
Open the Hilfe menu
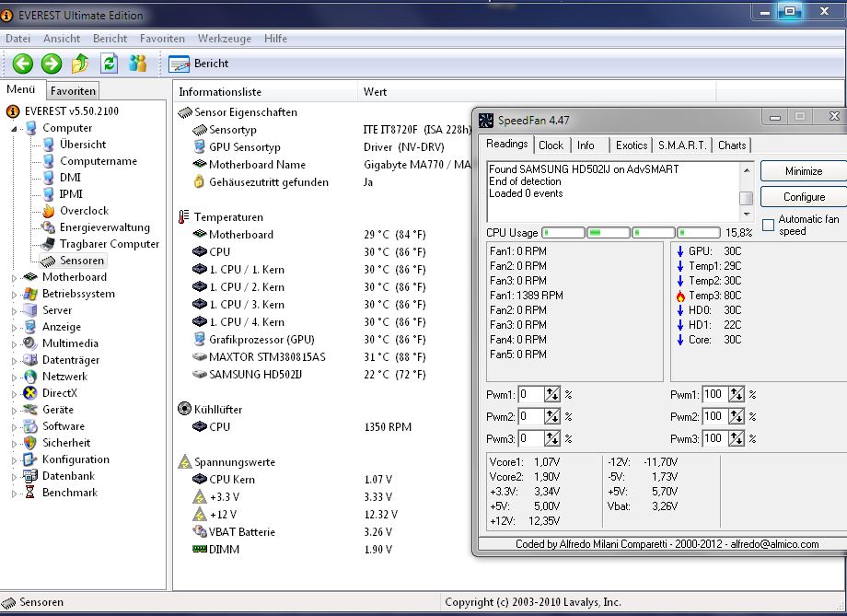pyautogui.click(x=275, y=39)
